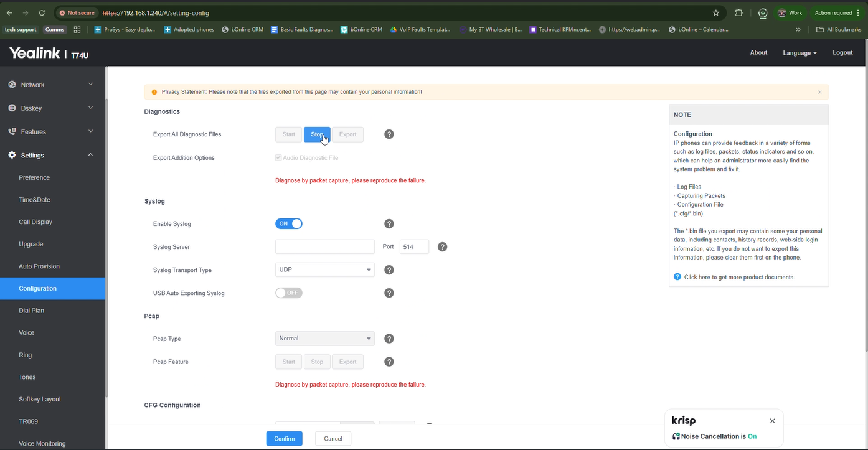Open the Syslog Transport Type dropdown
This screenshot has width=868, height=450.
click(x=325, y=270)
